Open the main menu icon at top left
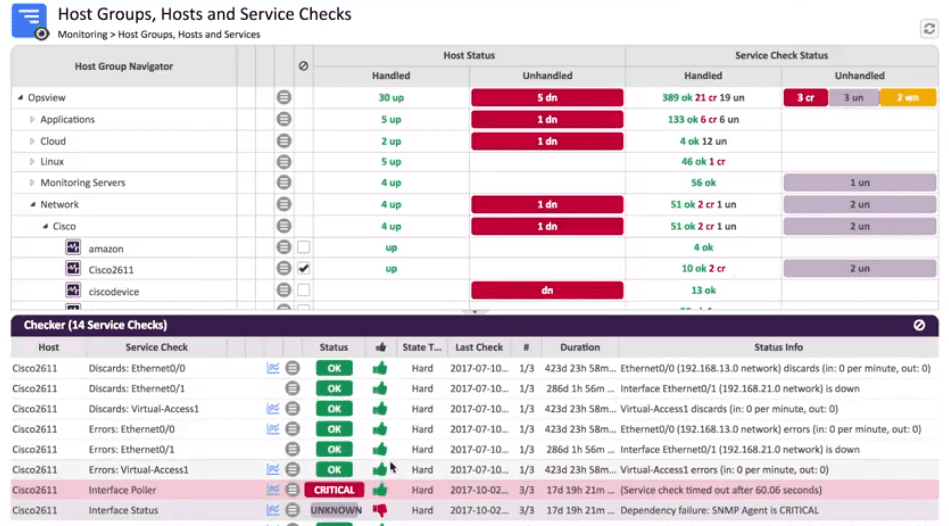 29,21
